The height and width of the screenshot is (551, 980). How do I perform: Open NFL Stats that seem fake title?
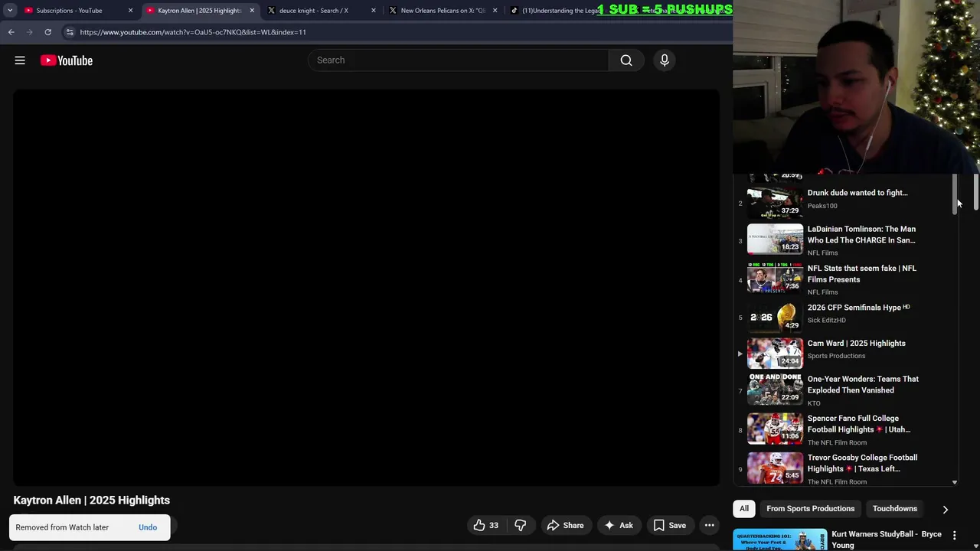[x=861, y=274]
